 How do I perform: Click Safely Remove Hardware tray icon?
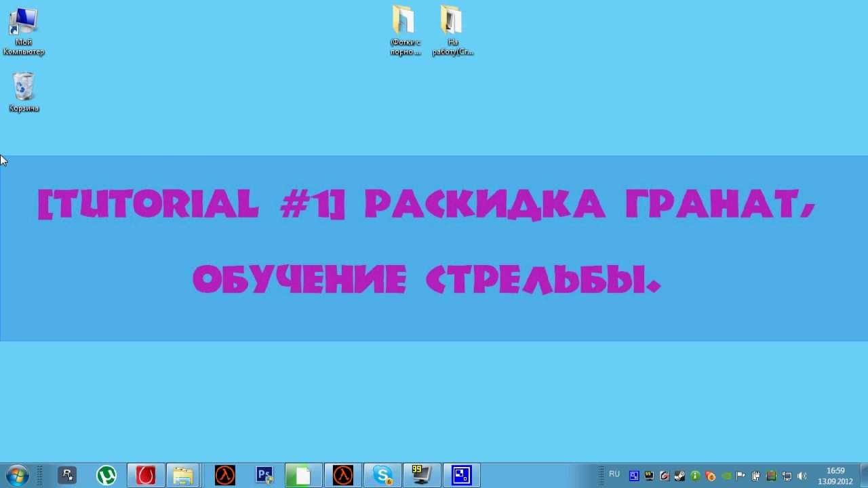(x=756, y=476)
